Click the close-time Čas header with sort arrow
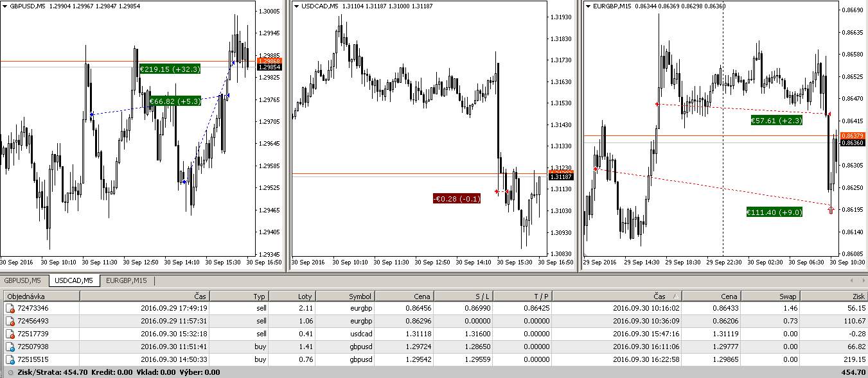The width and height of the screenshot is (868, 378). [617, 296]
